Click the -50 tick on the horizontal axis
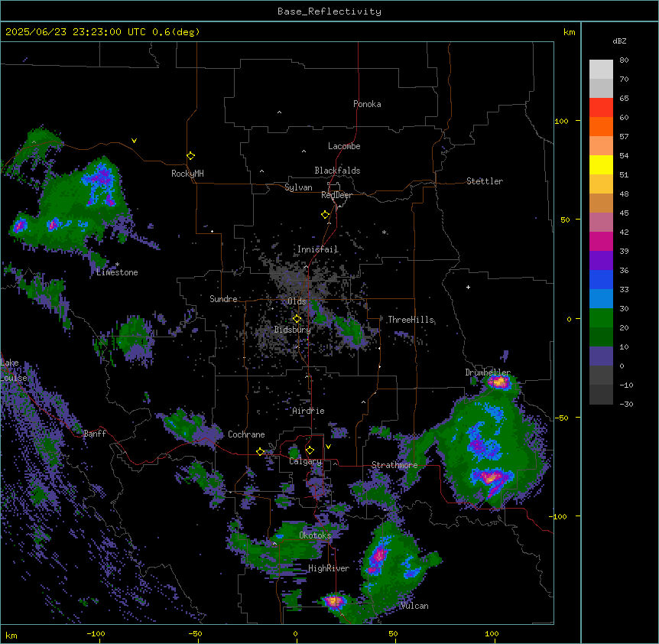 [x=195, y=633]
